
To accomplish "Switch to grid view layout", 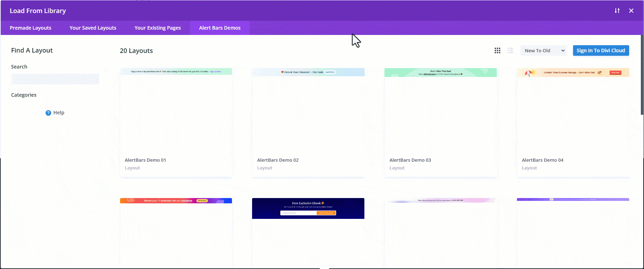I will coord(497,50).
